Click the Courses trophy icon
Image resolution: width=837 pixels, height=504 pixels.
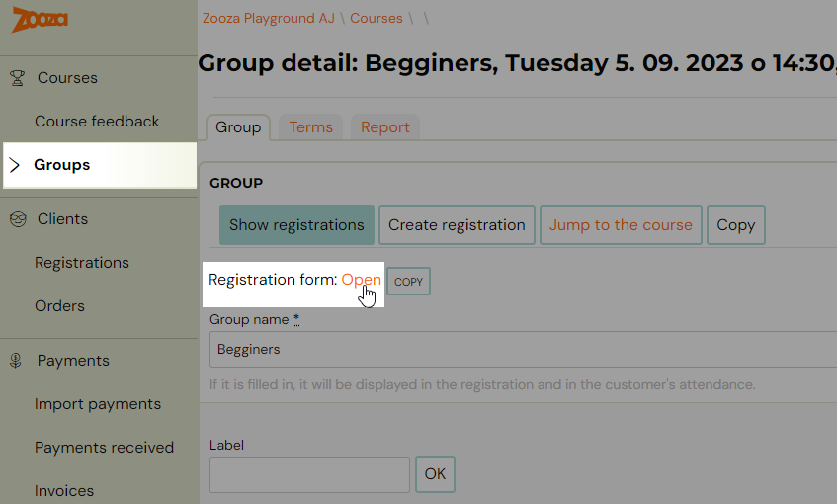point(17,78)
